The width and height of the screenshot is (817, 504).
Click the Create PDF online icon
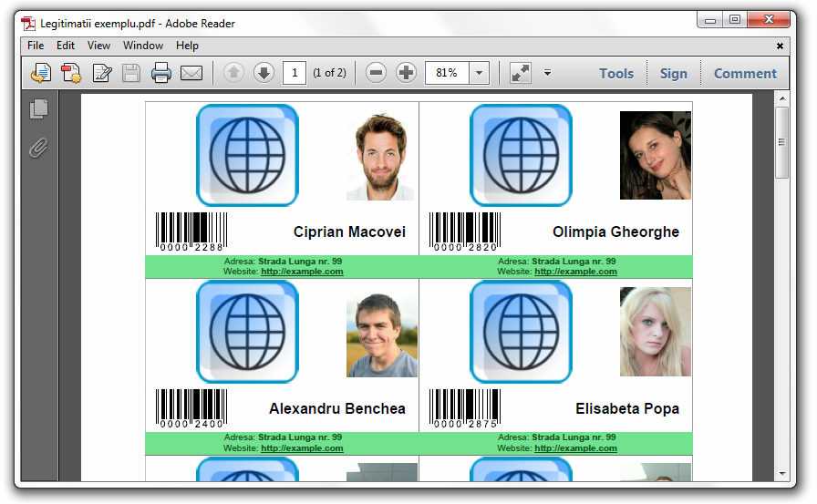tap(71, 73)
